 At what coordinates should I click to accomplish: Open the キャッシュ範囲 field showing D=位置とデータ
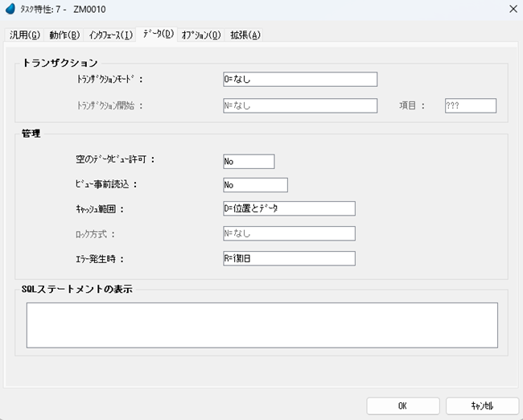289,209
